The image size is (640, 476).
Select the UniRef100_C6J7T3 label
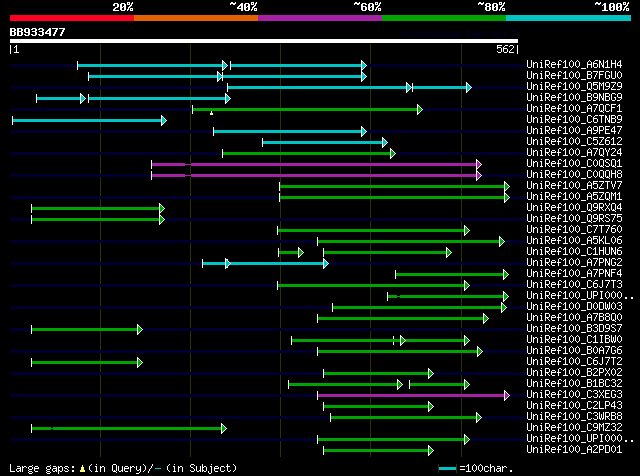coord(574,285)
